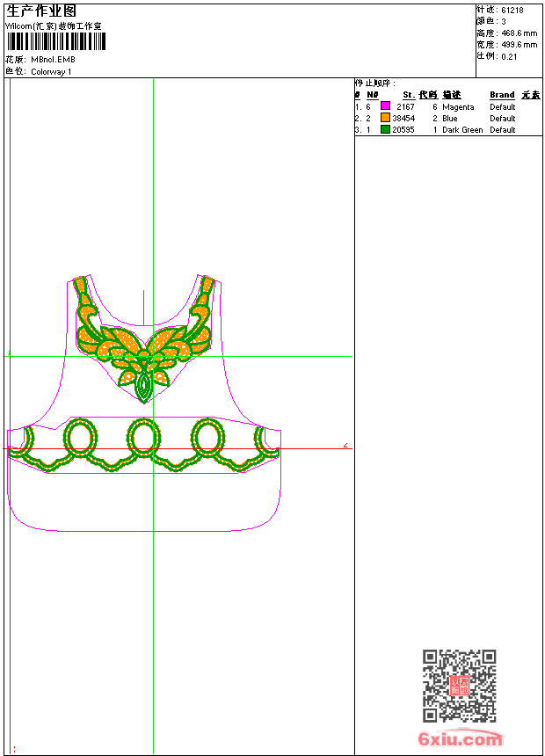Screen dimensions: 545x756
Task: Click the 'St.' column header
Action: (x=409, y=95)
